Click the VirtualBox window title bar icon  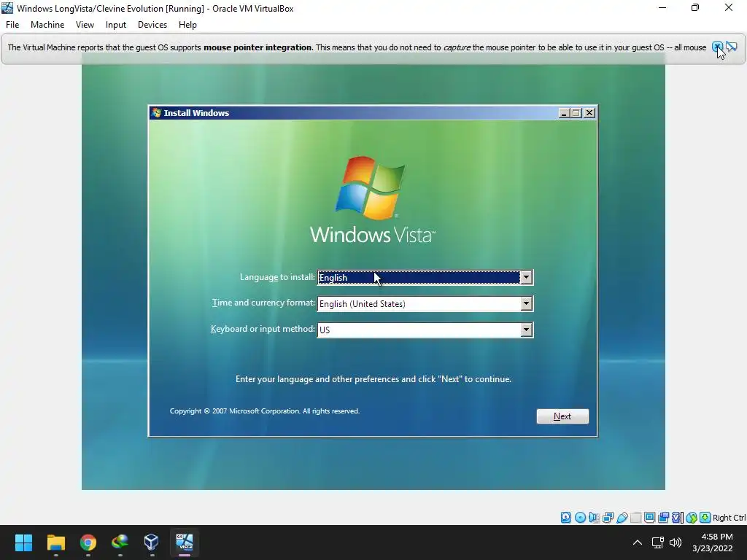coord(7,8)
